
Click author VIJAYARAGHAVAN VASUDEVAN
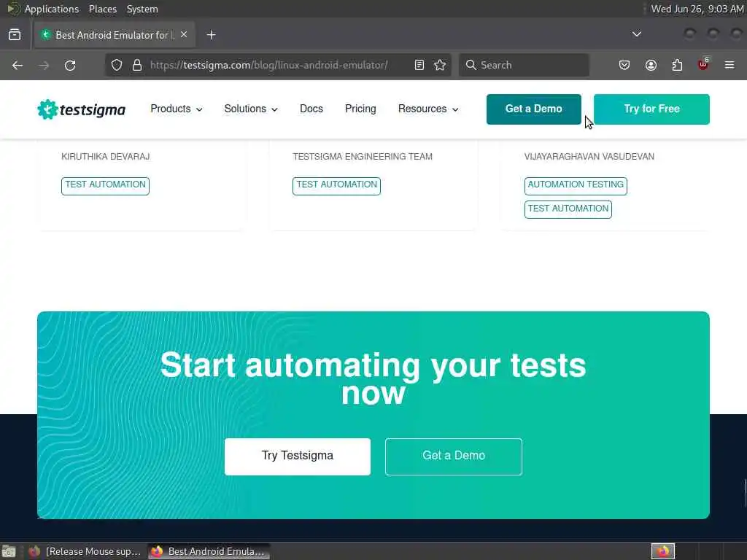589,157
